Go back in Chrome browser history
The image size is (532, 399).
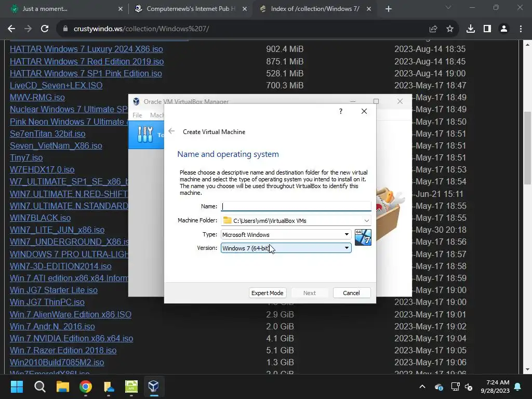pyautogui.click(x=11, y=29)
